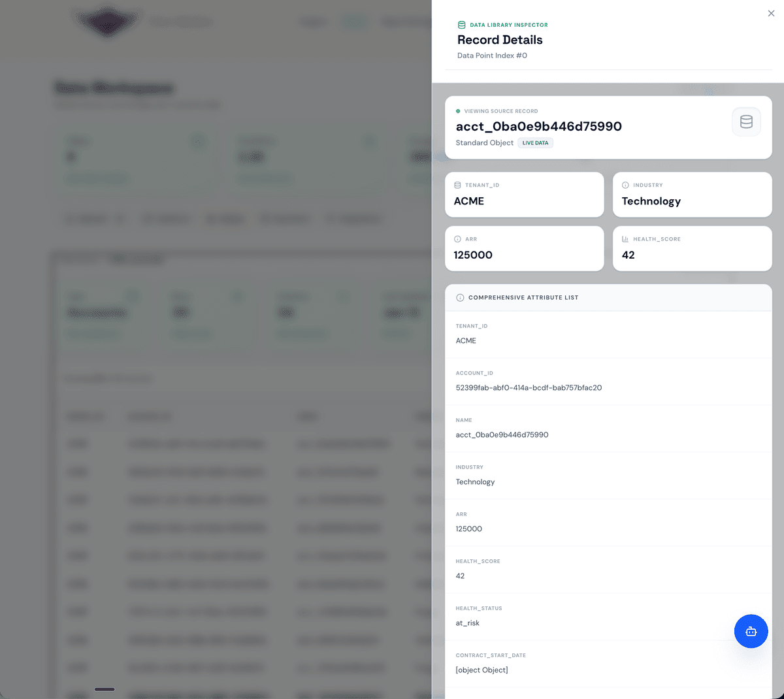Click the Standard Object label

[485, 142]
